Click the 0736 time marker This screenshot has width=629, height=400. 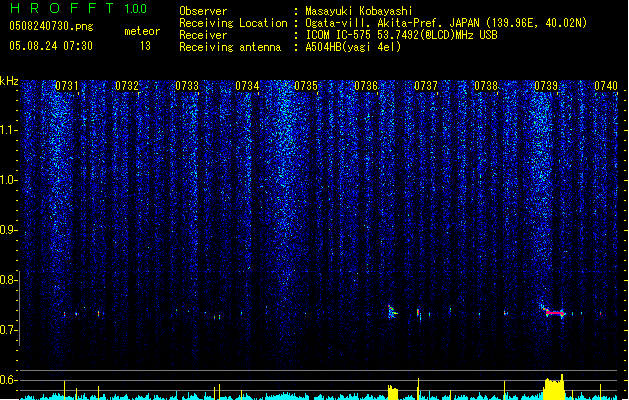tap(366, 86)
